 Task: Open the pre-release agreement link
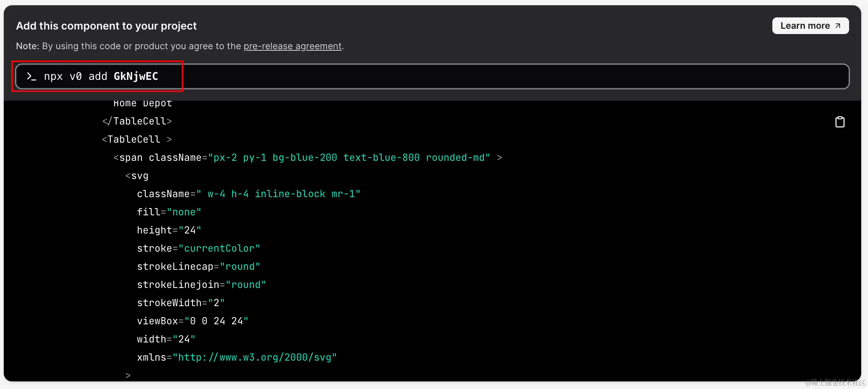coord(292,46)
